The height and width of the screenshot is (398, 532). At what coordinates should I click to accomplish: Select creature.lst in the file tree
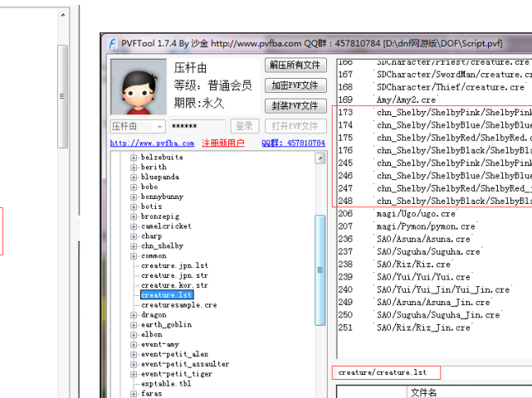pos(166,295)
